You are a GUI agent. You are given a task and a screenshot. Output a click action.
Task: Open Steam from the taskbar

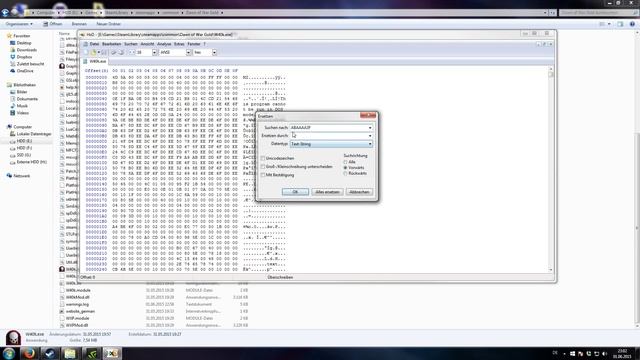[x=50, y=353]
